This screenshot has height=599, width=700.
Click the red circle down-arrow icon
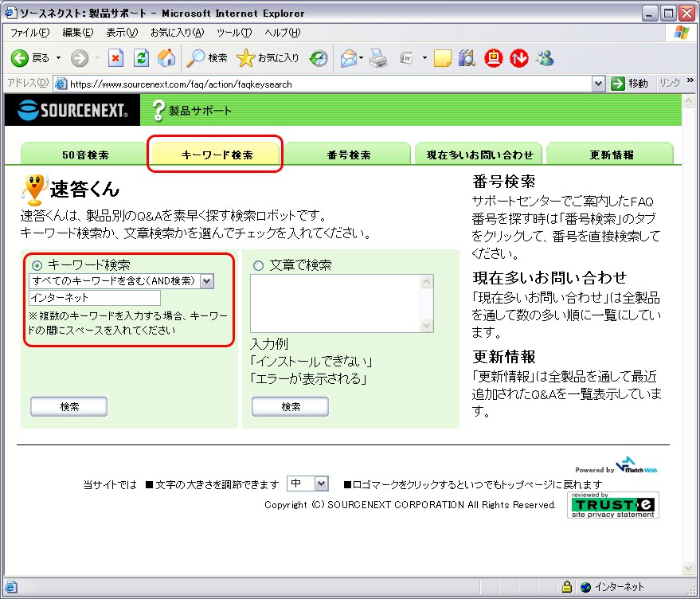518,58
